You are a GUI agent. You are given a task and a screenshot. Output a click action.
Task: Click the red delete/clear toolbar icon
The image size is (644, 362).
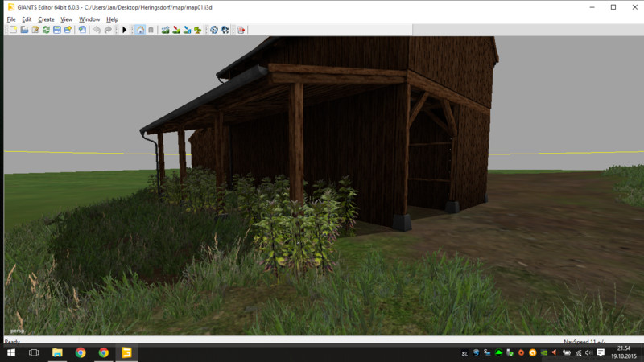pyautogui.click(x=241, y=30)
